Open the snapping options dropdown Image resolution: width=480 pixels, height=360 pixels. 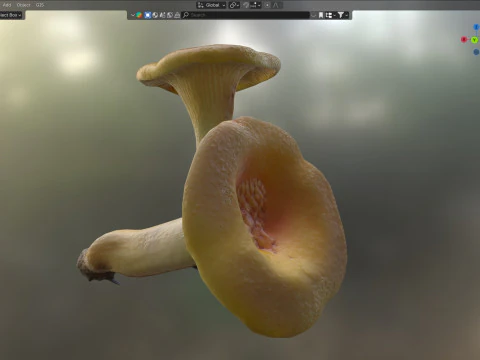coord(255,5)
